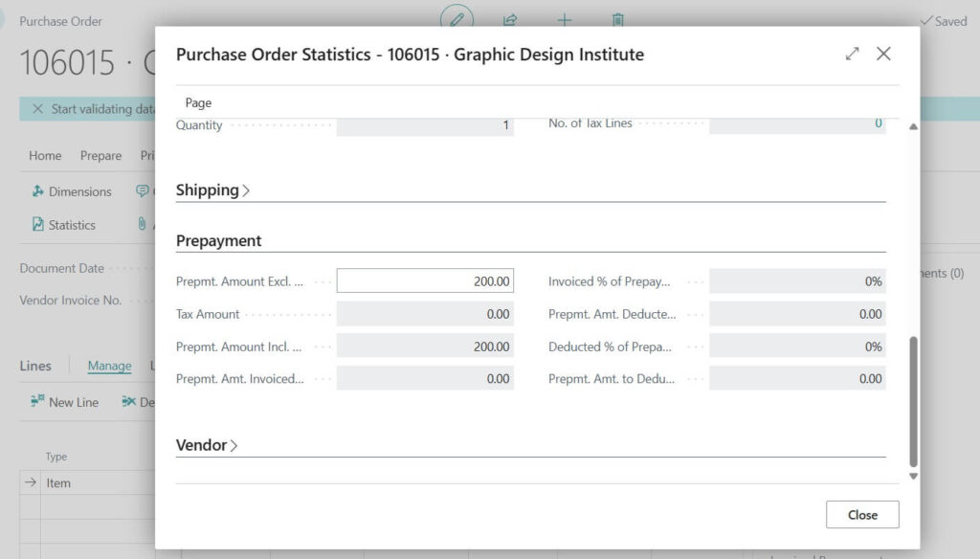
Task: Select the pencil edit icon
Action: coord(457,19)
